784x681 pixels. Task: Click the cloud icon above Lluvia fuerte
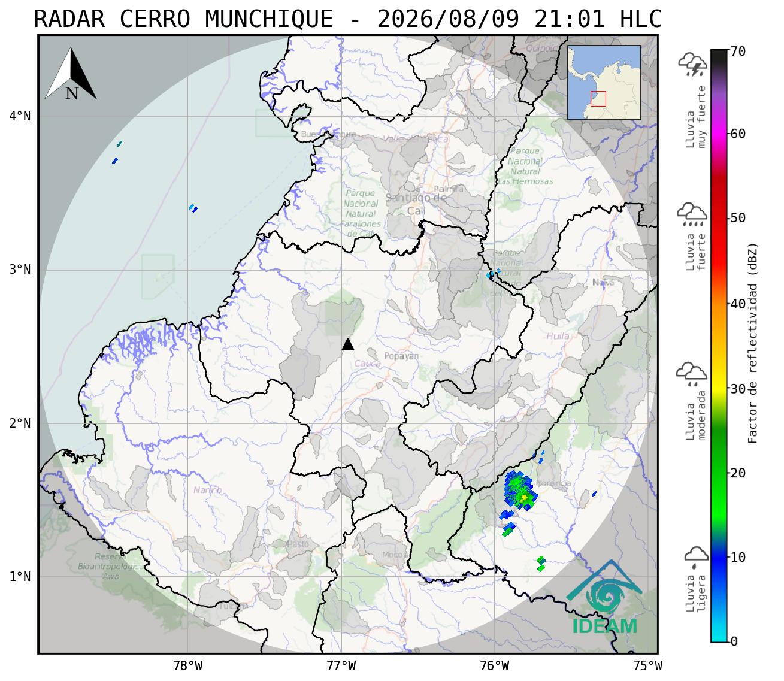692,214
